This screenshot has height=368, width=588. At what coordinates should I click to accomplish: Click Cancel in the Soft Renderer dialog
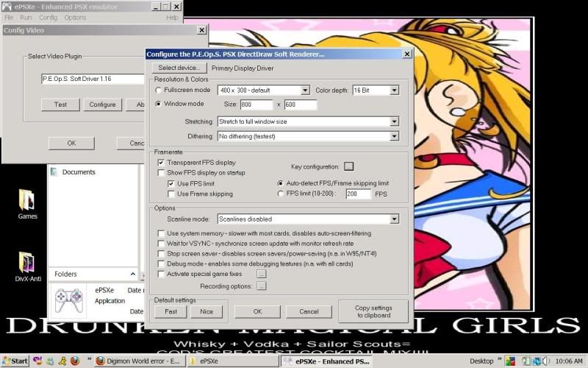309,311
